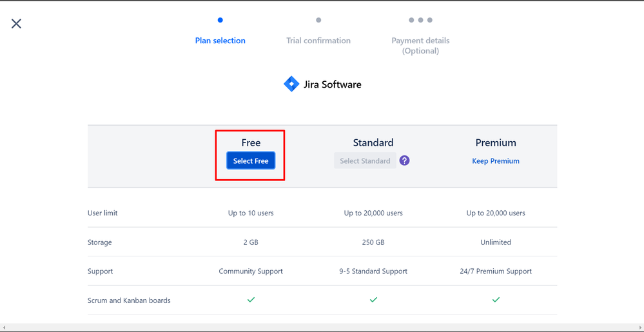
Task: Click the Up to 10 users cell
Action: point(251,213)
